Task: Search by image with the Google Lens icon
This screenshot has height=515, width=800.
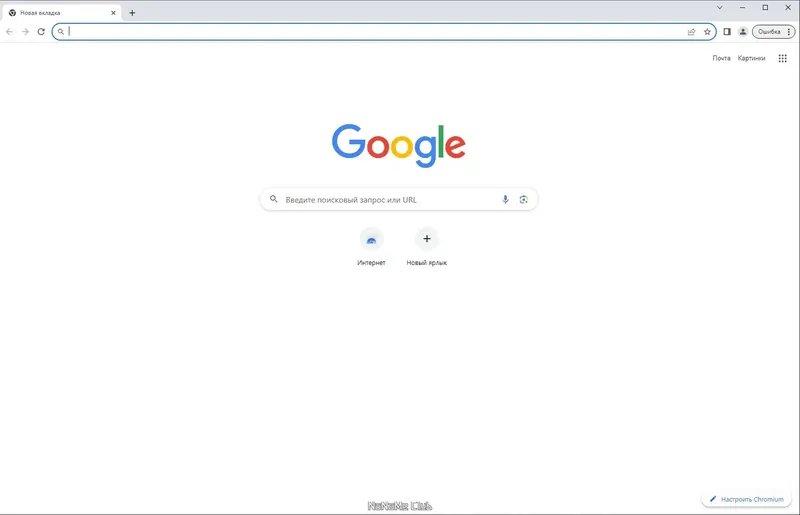Action: point(523,200)
